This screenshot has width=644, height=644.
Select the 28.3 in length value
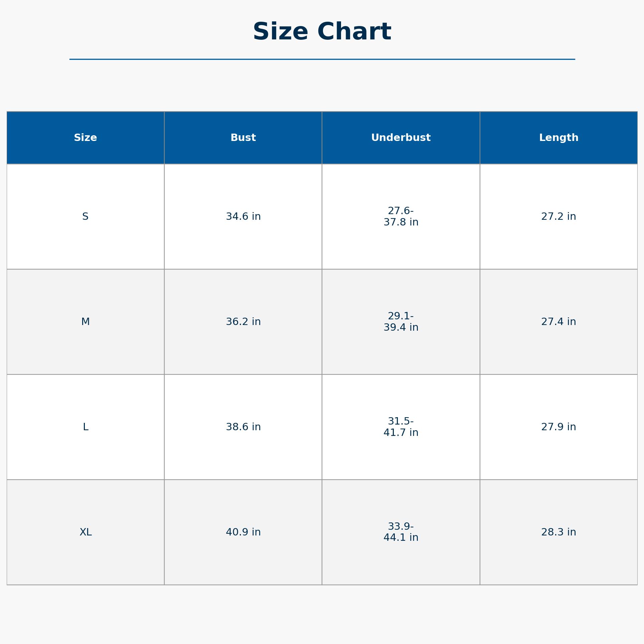pos(558,532)
